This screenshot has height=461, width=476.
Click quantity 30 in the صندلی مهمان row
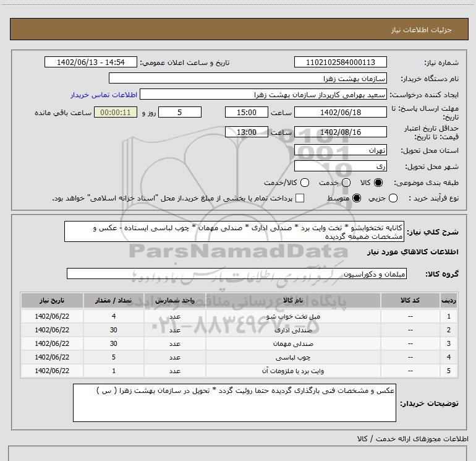(114, 343)
